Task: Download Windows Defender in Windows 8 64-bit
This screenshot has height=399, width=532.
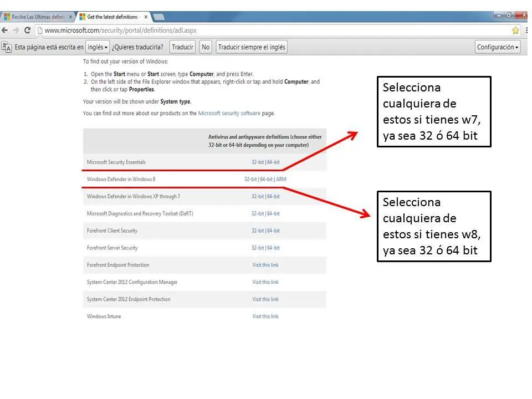Action: pos(267,179)
